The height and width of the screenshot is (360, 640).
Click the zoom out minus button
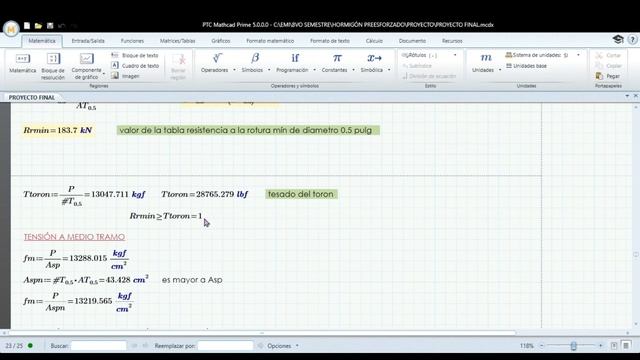point(542,346)
